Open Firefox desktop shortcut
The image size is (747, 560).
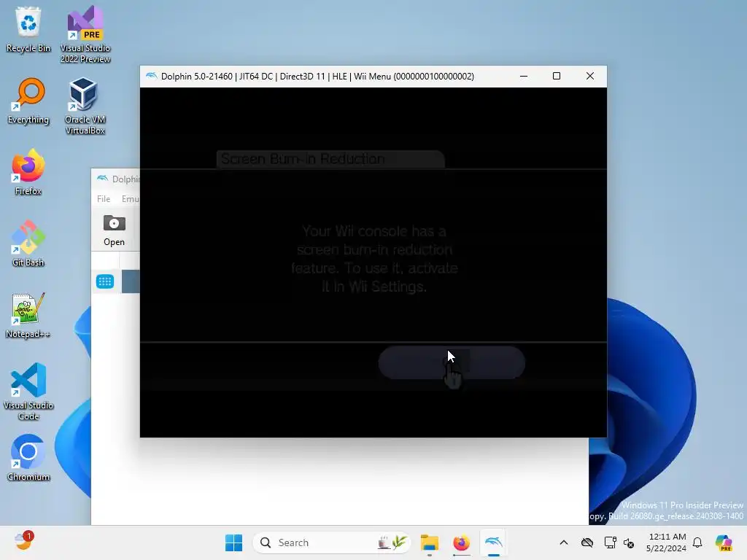pyautogui.click(x=28, y=172)
